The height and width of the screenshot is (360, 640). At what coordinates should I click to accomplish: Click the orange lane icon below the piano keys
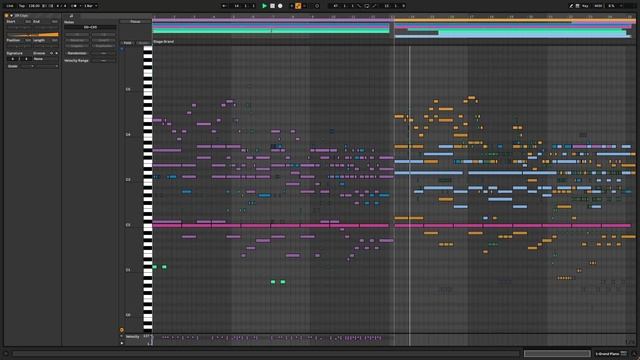tap(122, 330)
